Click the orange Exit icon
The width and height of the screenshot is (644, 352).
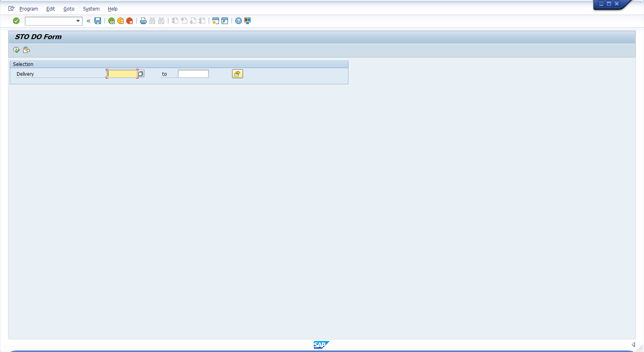coord(120,21)
